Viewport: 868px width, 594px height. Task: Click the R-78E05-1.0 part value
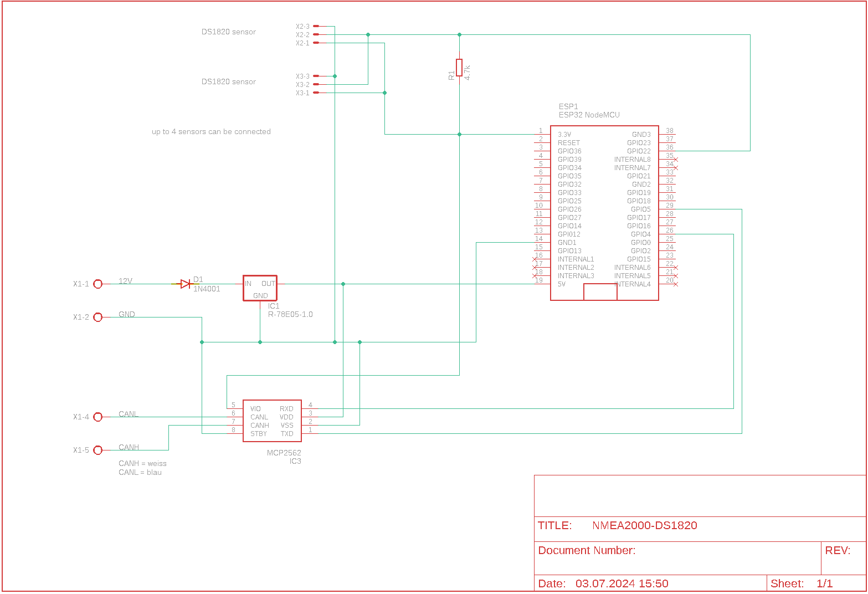tap(290, 314)
